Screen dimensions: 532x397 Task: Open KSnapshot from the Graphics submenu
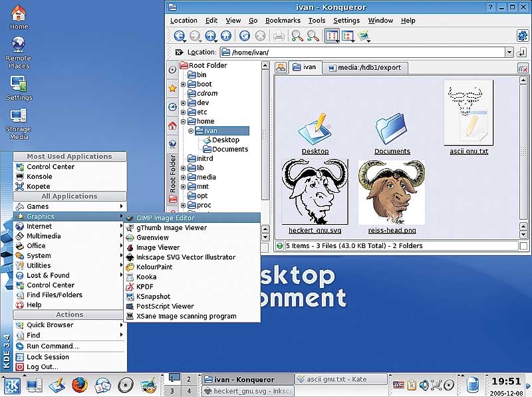tap(192, 297)
